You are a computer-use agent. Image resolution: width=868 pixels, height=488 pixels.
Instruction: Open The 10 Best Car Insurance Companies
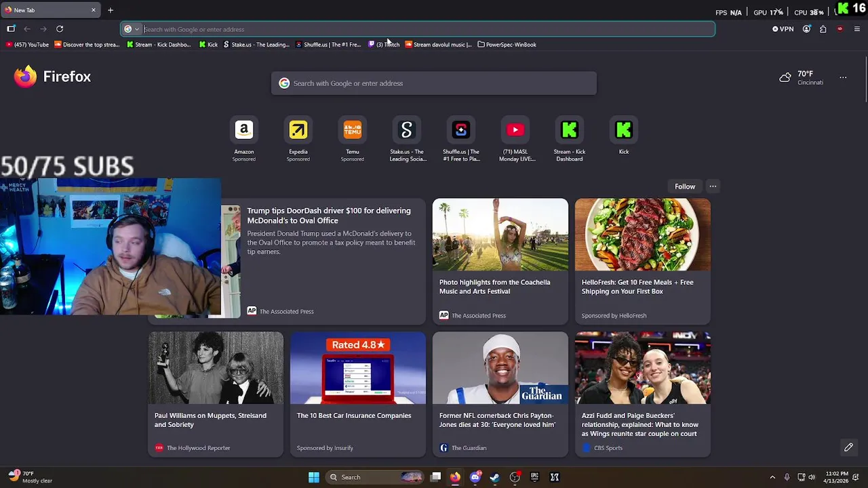click(x=354, y=415)
